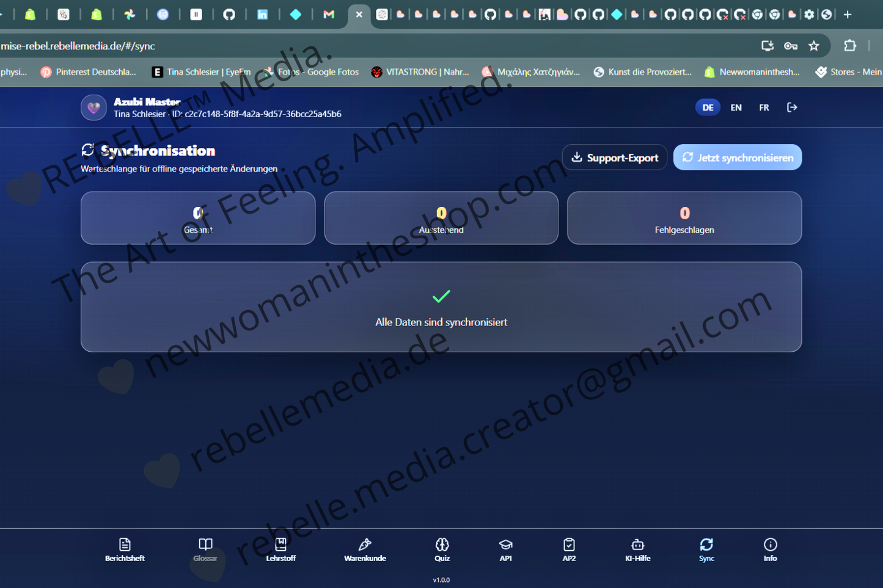
Task: Open the Warenkunde section
Action: point(365,548)
